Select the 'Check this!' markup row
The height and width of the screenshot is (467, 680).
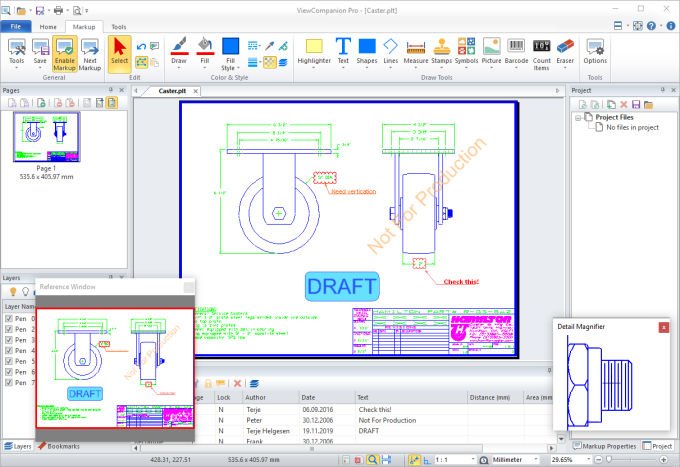[x=373, y=409]
